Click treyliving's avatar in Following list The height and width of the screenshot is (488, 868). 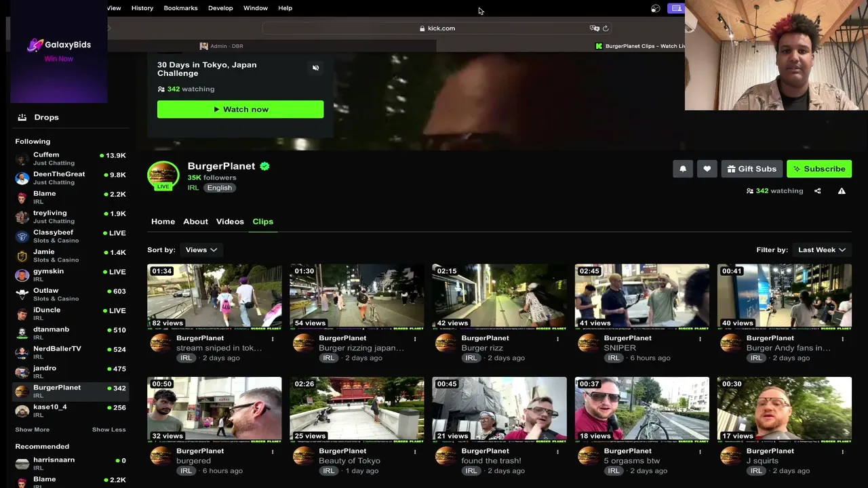tap(22, 217)
